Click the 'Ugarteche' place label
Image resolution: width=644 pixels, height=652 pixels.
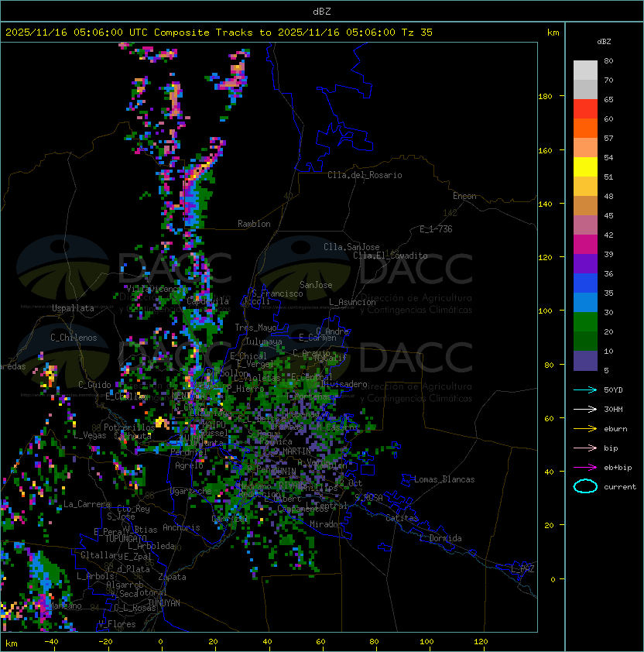(x=191, y=491)
